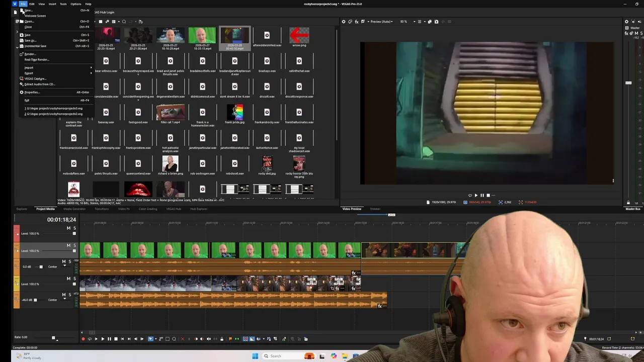This screenshot has height=362, width=644.
Task: Mute the -46.0 dB audio track
Action: [63, 295]
